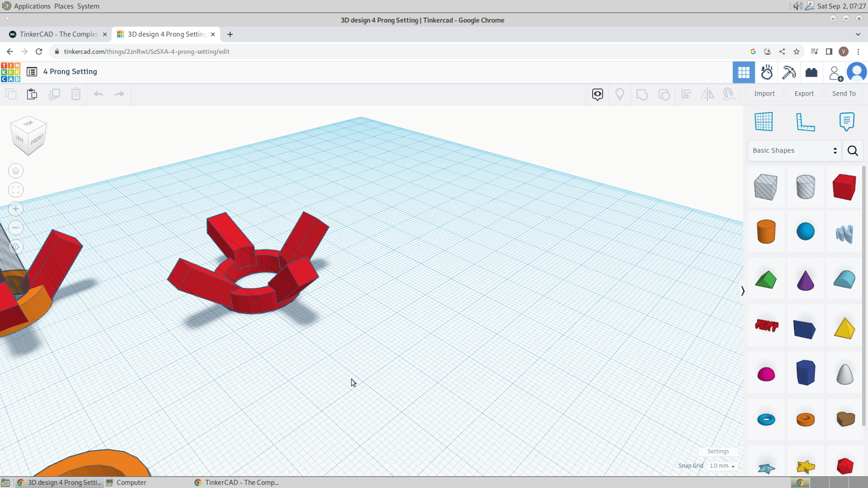Click the Zoom in plus button
Image resolution: width=868 pixels, height=488 pixels.
pyautogui.click(x=16, y=209)
